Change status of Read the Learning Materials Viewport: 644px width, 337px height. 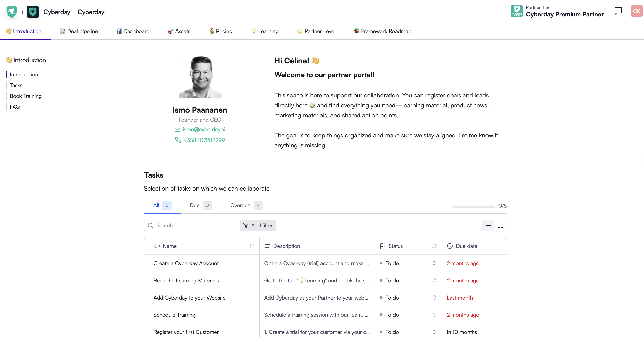point(434,280)
